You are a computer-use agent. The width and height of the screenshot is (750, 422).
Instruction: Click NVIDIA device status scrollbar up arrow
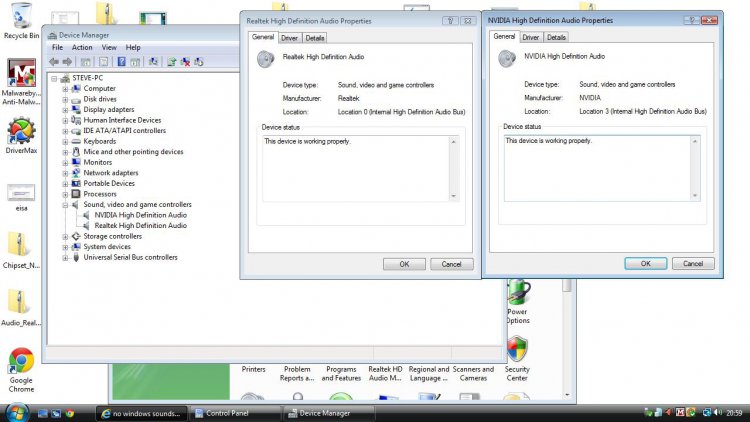point(695,141)
